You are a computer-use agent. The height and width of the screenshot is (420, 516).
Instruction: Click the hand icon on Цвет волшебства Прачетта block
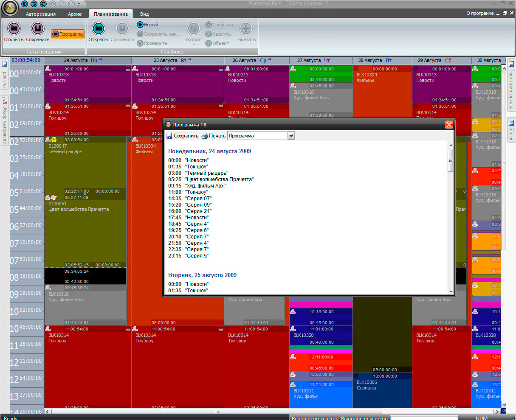[54, 197]
